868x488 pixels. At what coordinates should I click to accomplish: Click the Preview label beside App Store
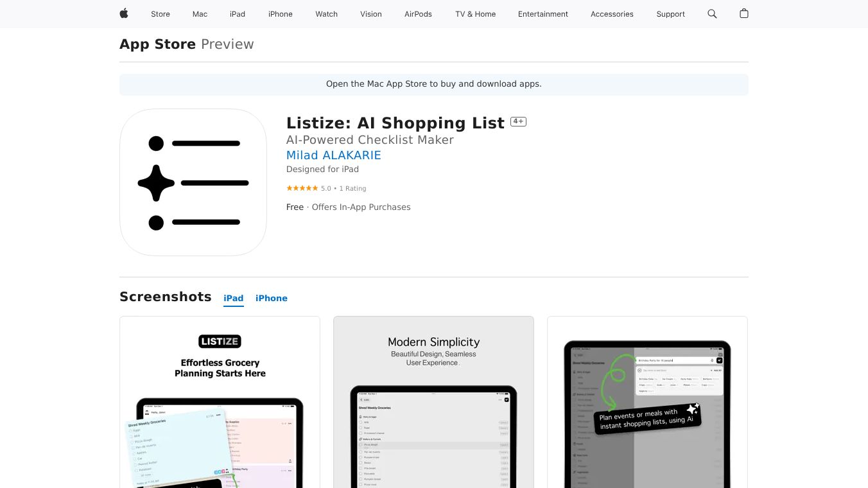point(227,44)
